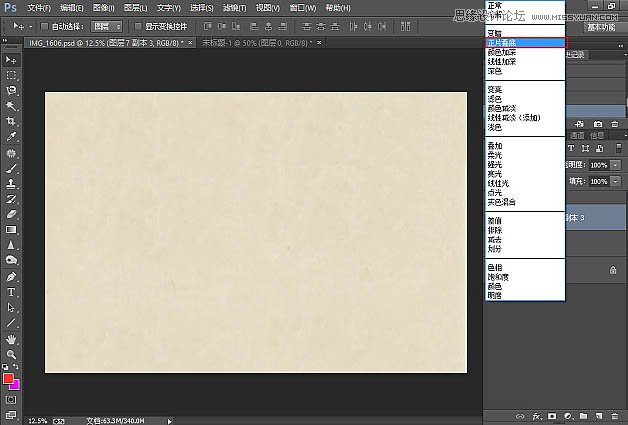Select the Crop tool
The height and width of the screenshot is (425, 628).
[12, 120]
